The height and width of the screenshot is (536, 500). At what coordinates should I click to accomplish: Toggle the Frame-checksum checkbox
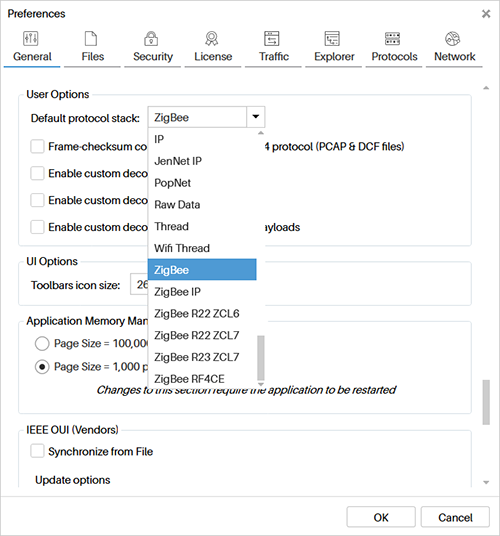pyautogui.click(x=37, y=146)
